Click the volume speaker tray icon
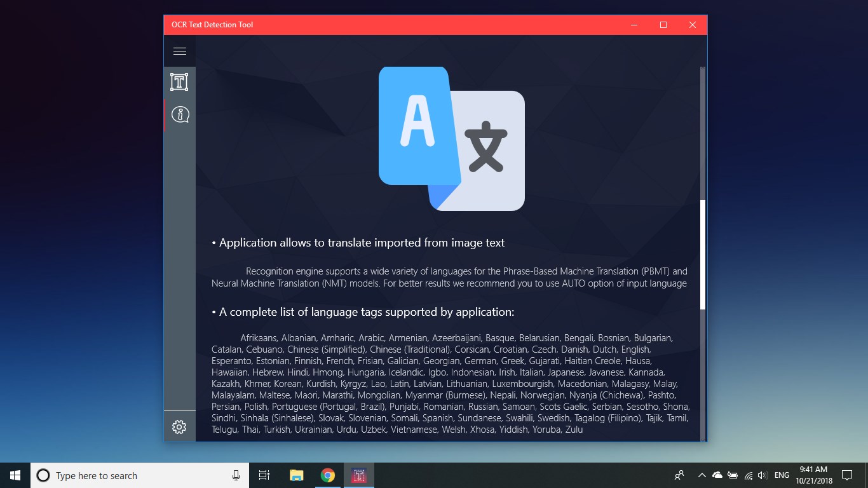 [x=763, y=475]
